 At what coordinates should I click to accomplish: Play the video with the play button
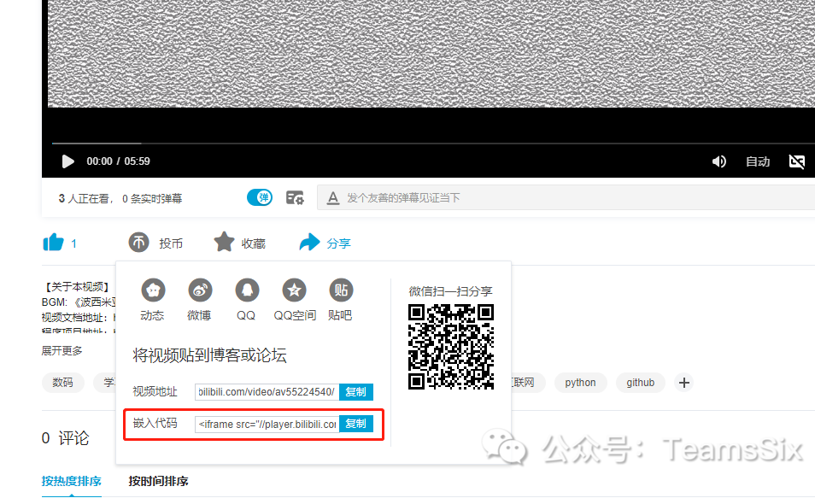(x=67, y=161)
